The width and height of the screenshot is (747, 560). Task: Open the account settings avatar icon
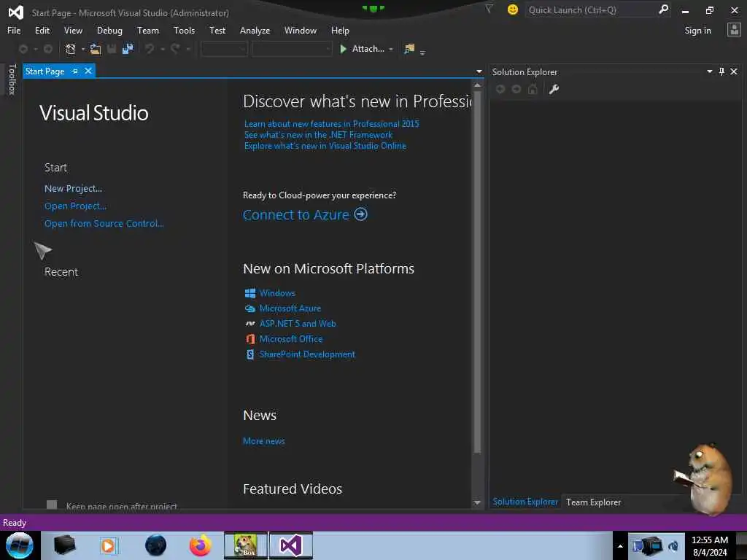[x=734, y=30]
